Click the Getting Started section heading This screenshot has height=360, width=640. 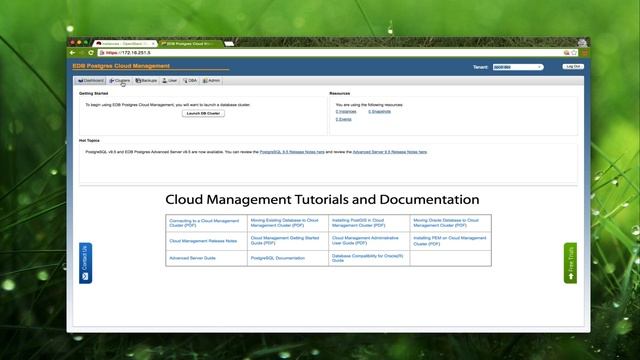point(93,93)
